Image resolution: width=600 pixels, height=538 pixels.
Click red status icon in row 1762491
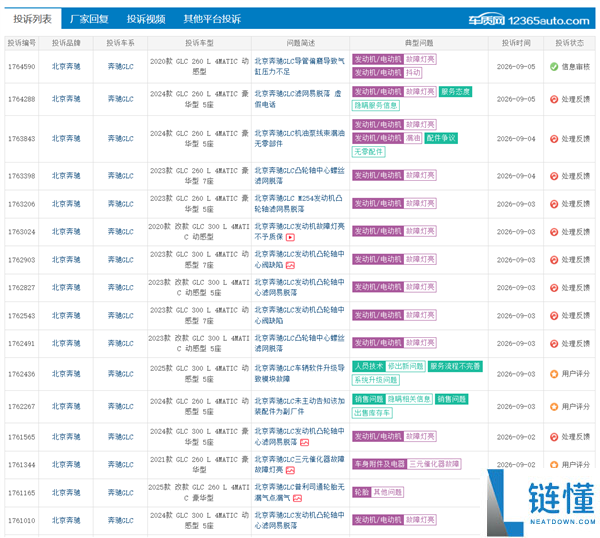[554, 344]
